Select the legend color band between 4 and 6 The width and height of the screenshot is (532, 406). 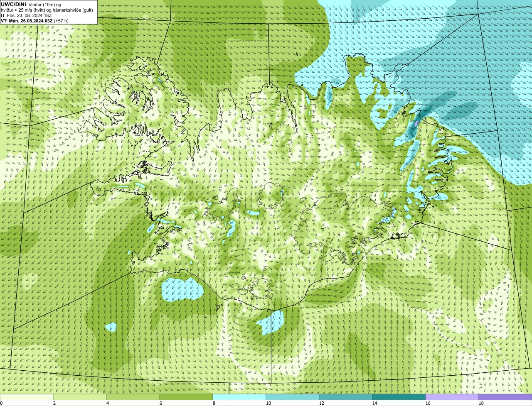pos(133,397)
